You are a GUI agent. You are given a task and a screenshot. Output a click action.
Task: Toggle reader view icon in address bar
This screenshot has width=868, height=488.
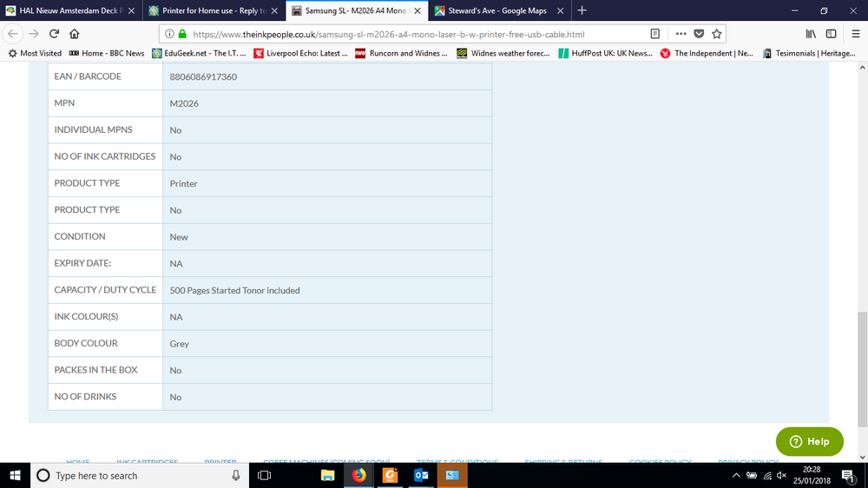tap(654, 34)
